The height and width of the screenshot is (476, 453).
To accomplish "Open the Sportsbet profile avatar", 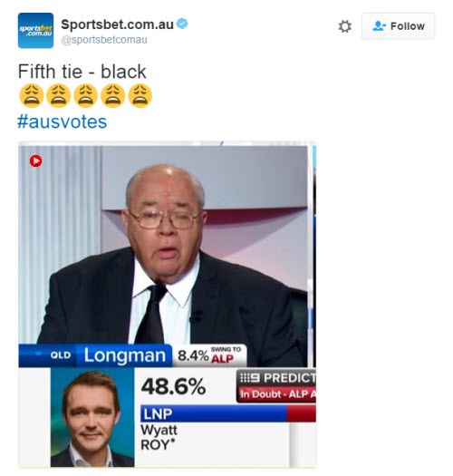I will point(35,30).
